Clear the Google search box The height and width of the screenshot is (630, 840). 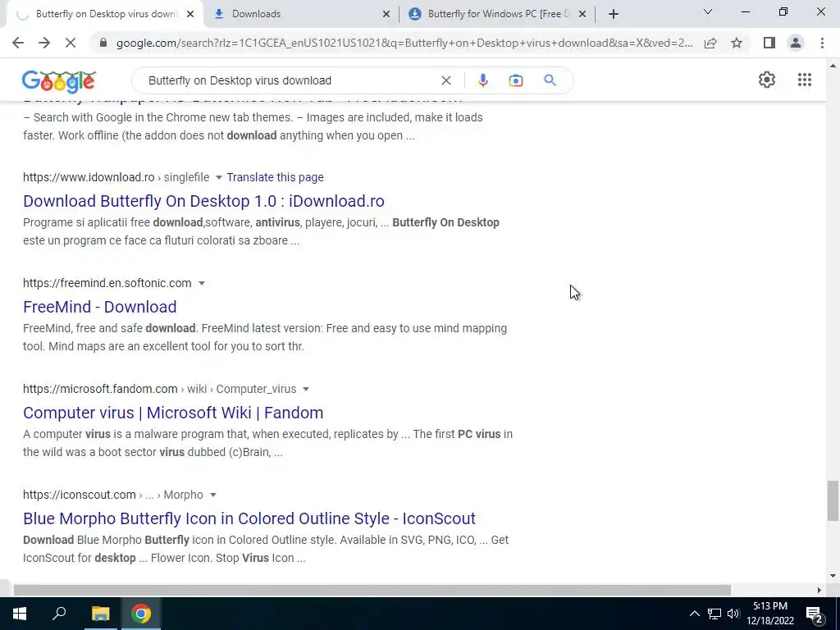click(445, 80)
